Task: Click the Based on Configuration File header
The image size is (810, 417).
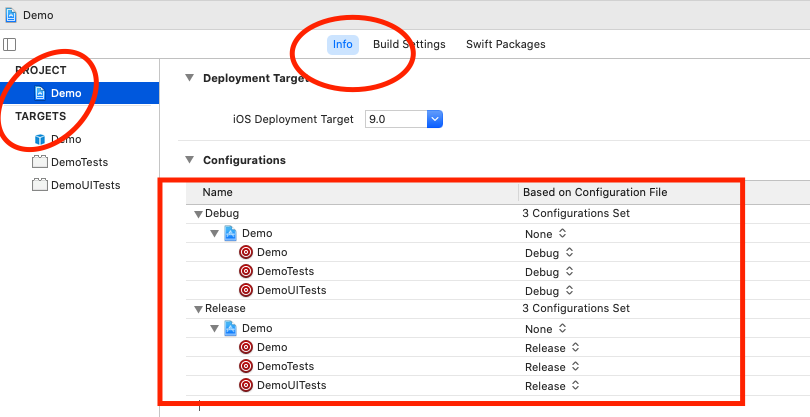Action: [594, 192]
